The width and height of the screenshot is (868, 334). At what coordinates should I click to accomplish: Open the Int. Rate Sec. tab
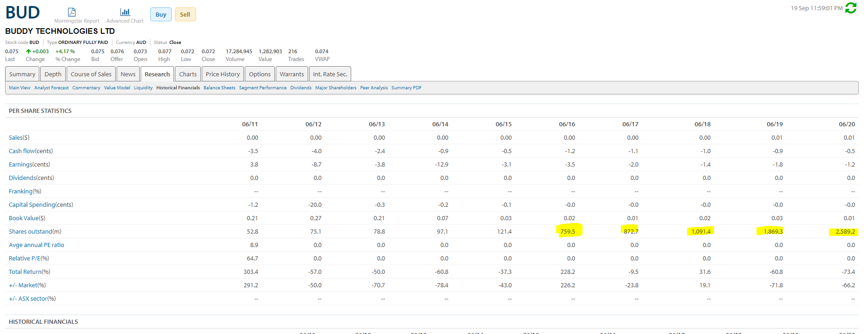(330, 74)
